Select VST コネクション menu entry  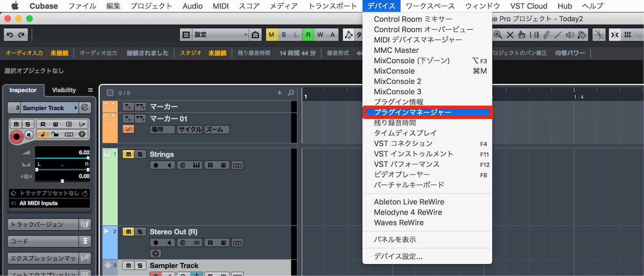click(427, 144)
